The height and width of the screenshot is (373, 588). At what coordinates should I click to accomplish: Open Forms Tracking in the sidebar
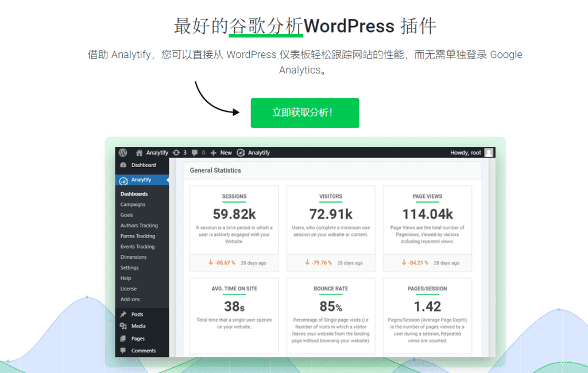point(138,236)
